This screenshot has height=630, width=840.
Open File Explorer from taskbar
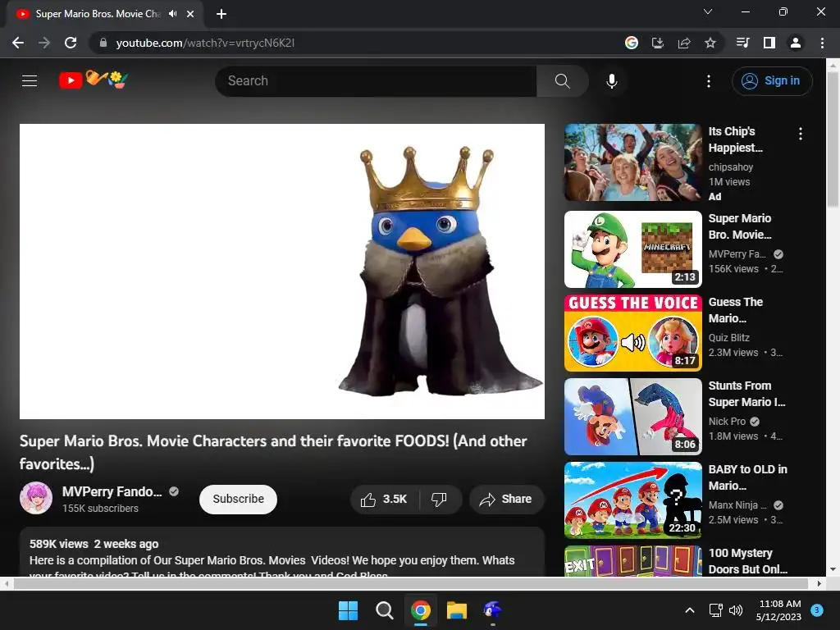click(457, 610)
